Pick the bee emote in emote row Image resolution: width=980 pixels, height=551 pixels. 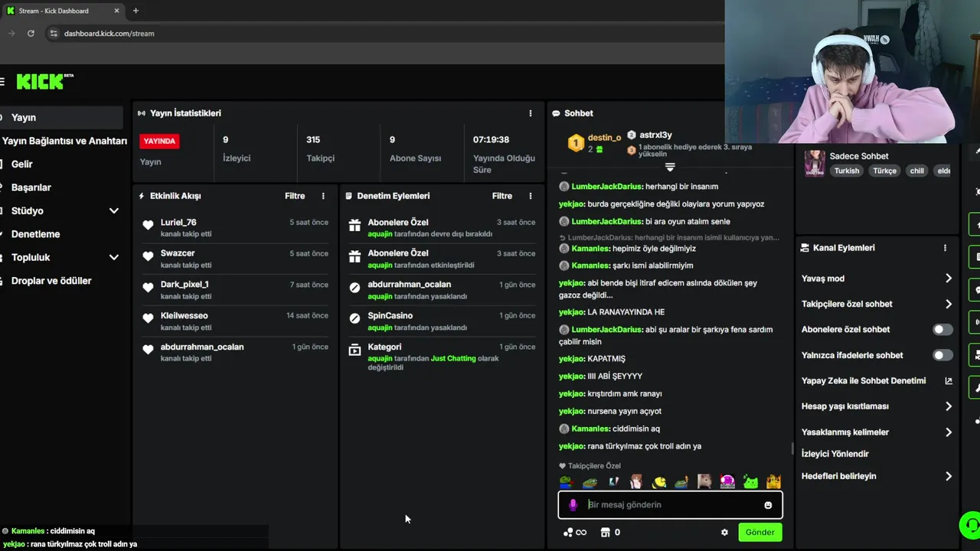coord(659,481)
